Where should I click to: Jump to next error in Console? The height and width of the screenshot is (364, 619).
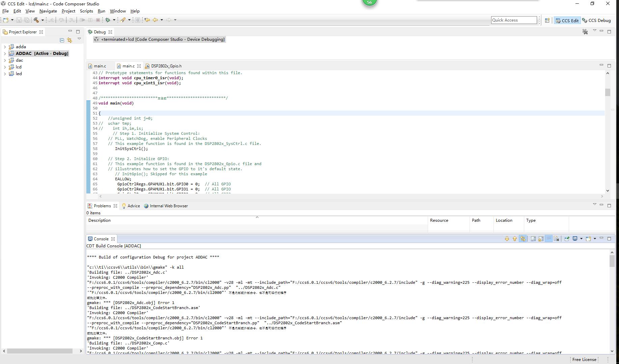[x=507, y=239]
